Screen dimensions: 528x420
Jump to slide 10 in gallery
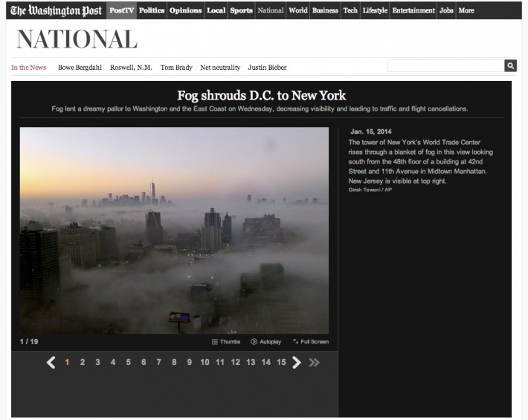coord(205,362)
